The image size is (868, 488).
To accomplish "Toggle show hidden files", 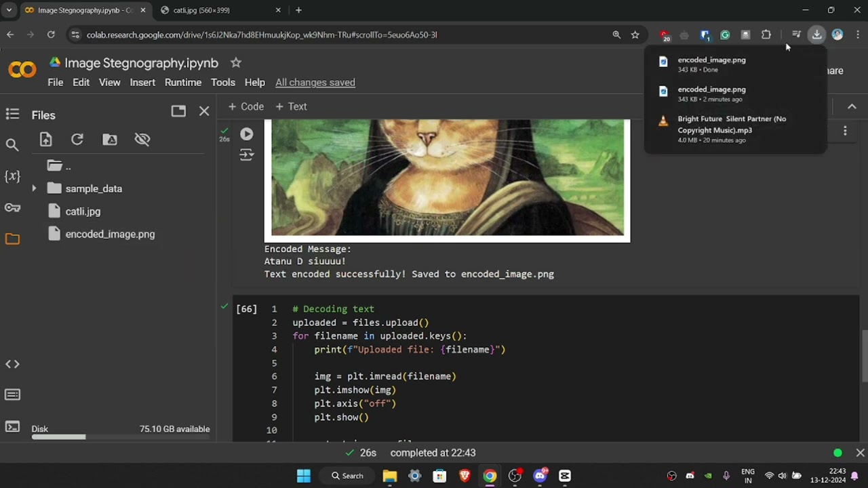I will tap(142, 139).
